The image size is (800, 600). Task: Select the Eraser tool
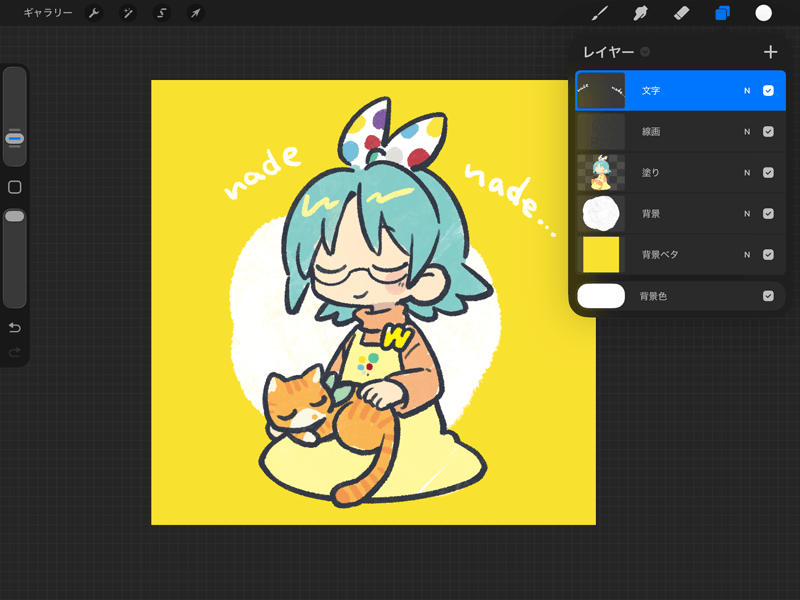[x=682, y=13]
